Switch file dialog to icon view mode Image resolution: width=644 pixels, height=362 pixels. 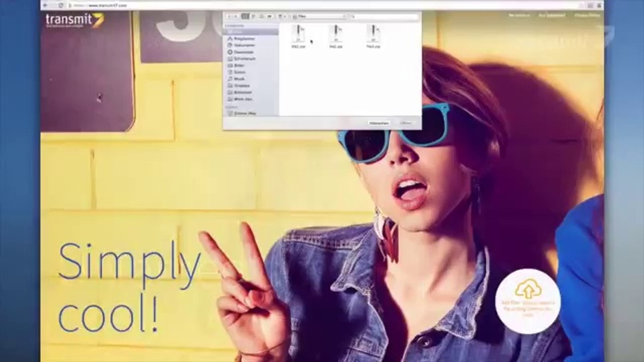245,17
